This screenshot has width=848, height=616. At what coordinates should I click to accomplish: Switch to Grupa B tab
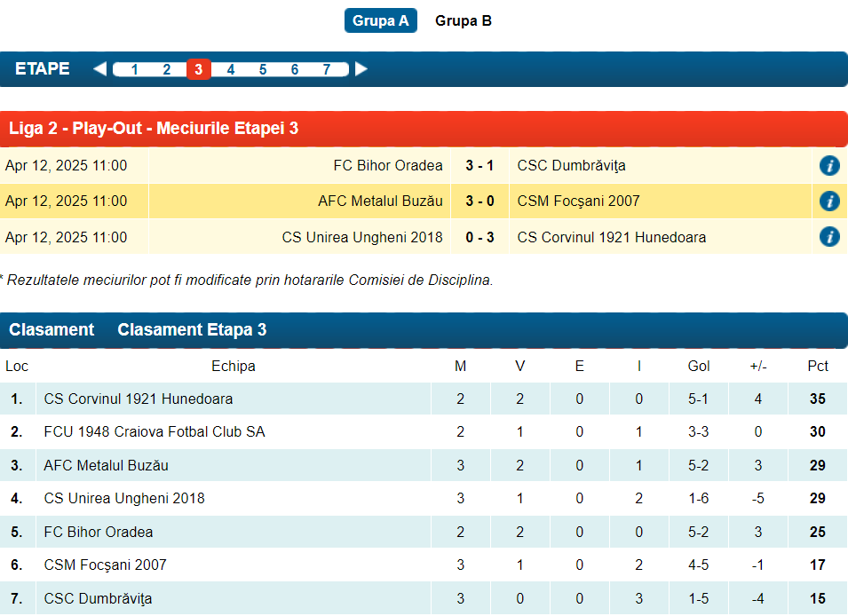(x=463, y=20)
